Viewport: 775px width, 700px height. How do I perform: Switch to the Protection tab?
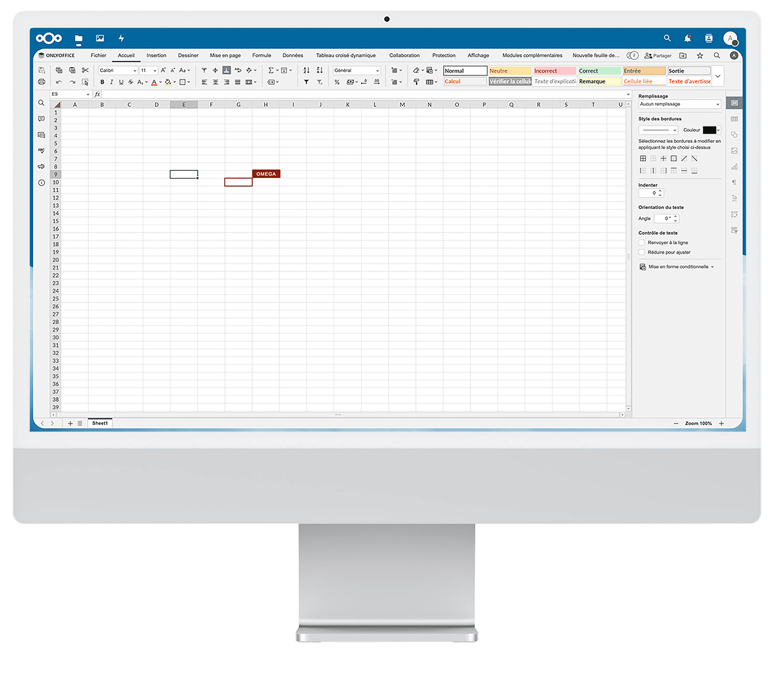click(x=444, y=55)
